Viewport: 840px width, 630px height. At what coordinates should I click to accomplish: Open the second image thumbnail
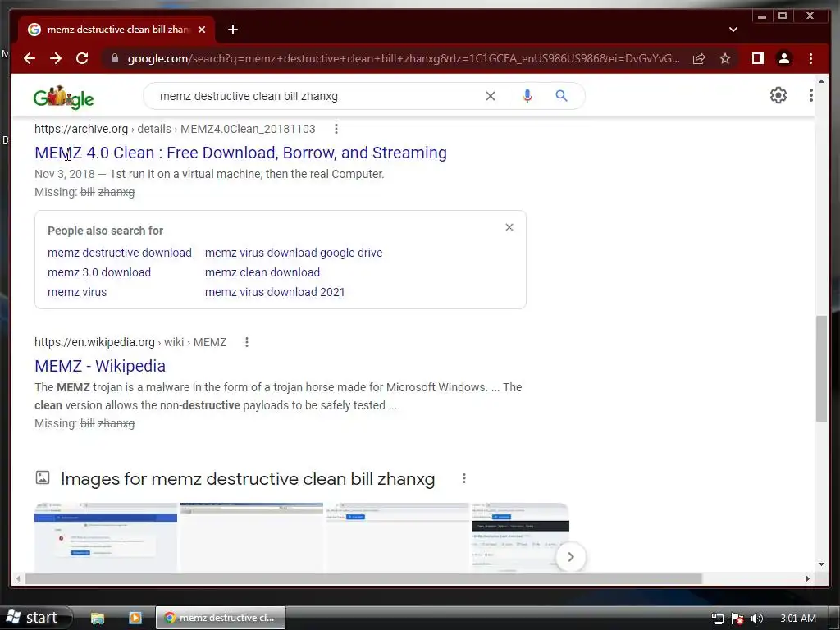coord(252,537)
